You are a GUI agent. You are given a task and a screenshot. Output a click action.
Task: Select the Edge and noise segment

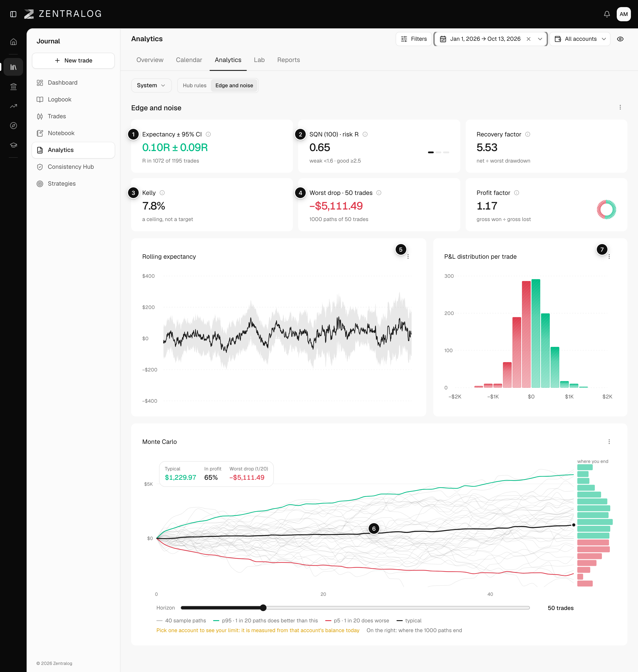[234, 85]
